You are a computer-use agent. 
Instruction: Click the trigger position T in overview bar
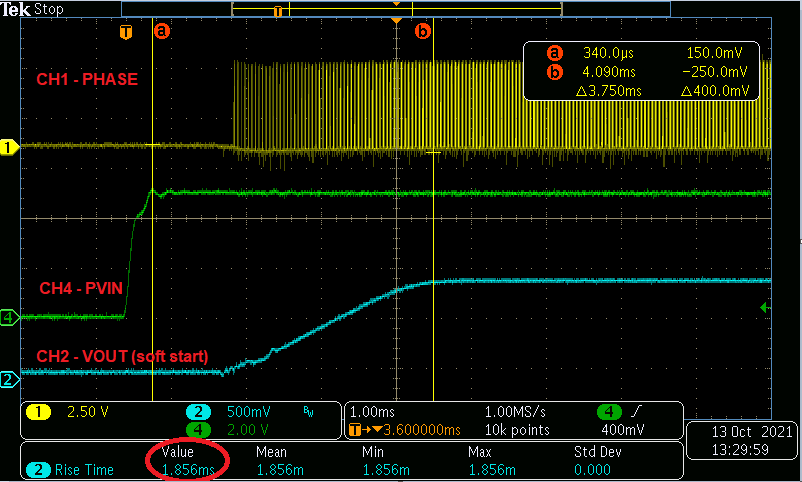tap(277, 11)
